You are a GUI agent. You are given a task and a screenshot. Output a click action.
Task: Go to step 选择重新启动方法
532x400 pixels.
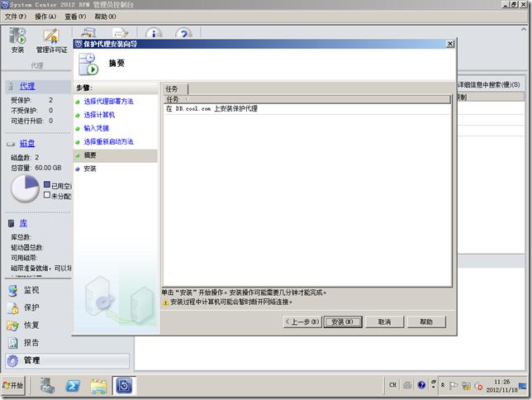point(108,141)
